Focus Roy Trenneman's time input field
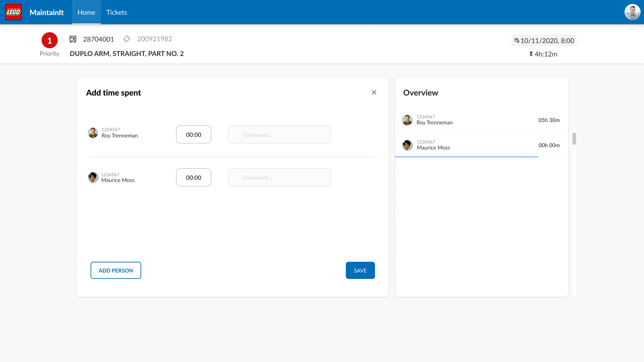The image size is (644, 362). 194,134
